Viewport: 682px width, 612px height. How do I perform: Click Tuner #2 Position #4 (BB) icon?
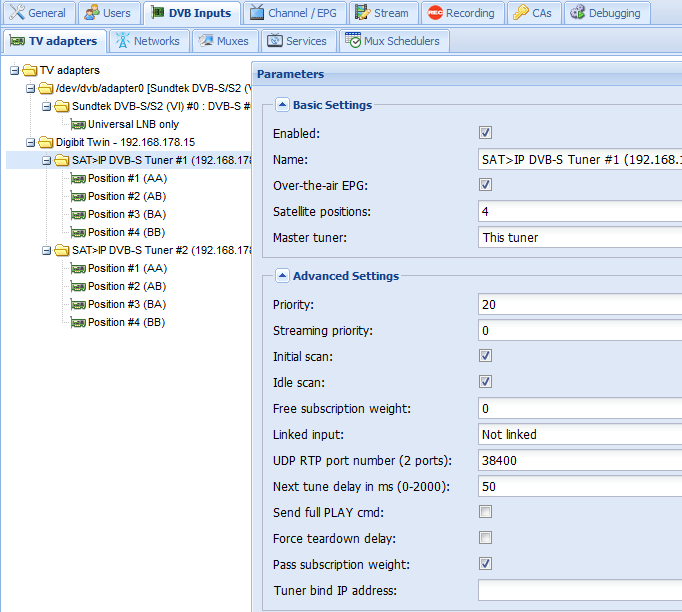[x=78, y=323]
